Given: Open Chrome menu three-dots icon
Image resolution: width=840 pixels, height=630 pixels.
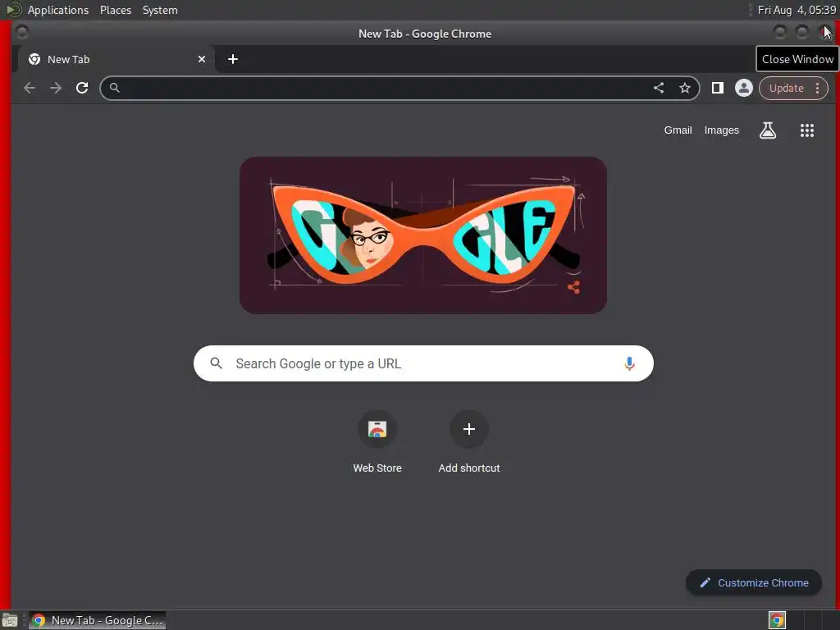Looking at the screenshot, I should [818, 88].
